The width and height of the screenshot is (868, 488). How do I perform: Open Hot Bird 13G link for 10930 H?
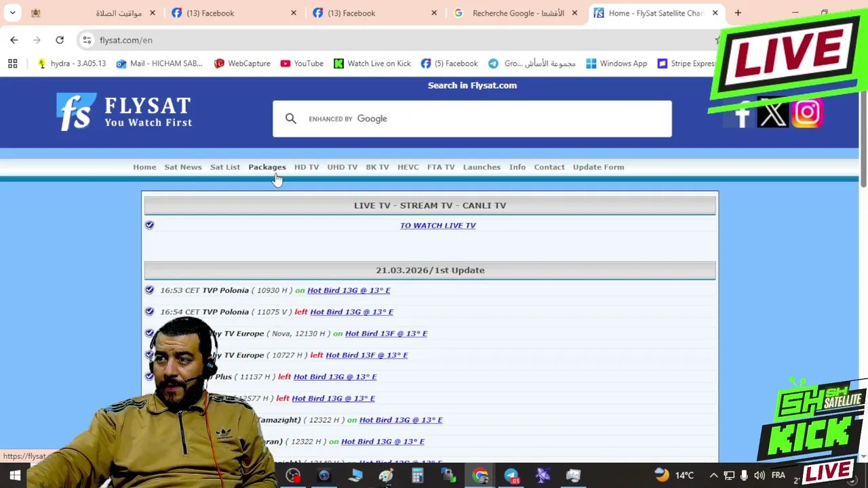point(349,290)
